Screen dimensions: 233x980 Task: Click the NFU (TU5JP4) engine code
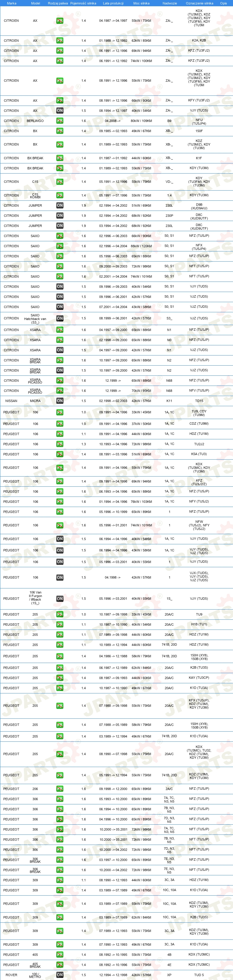pos(199,122)
